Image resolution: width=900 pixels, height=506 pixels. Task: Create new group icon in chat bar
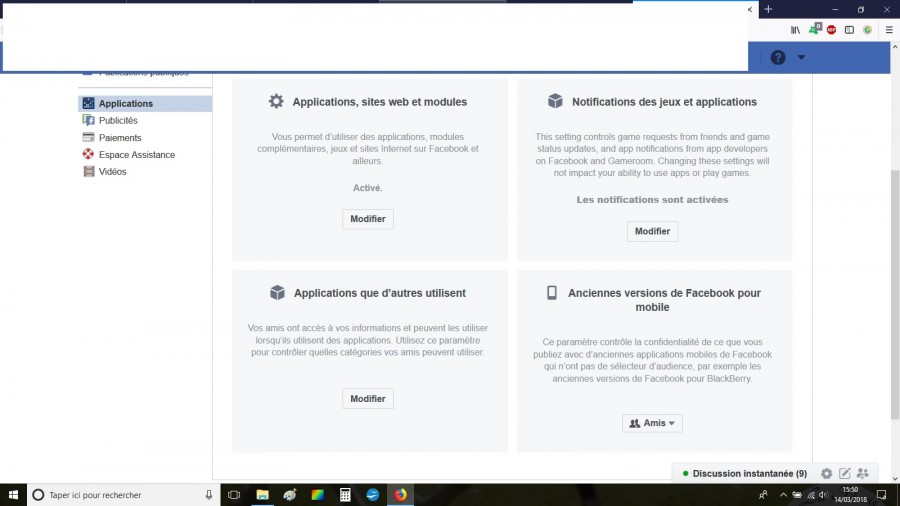[862, 473]
